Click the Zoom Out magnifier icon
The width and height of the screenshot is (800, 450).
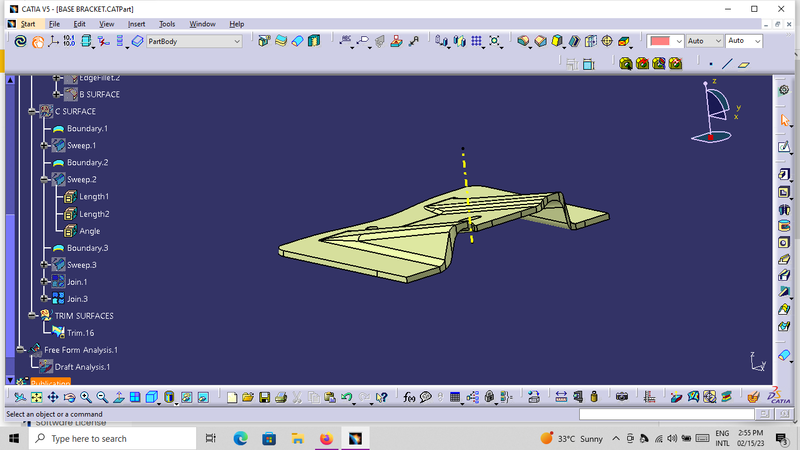[x=102, y=397]
